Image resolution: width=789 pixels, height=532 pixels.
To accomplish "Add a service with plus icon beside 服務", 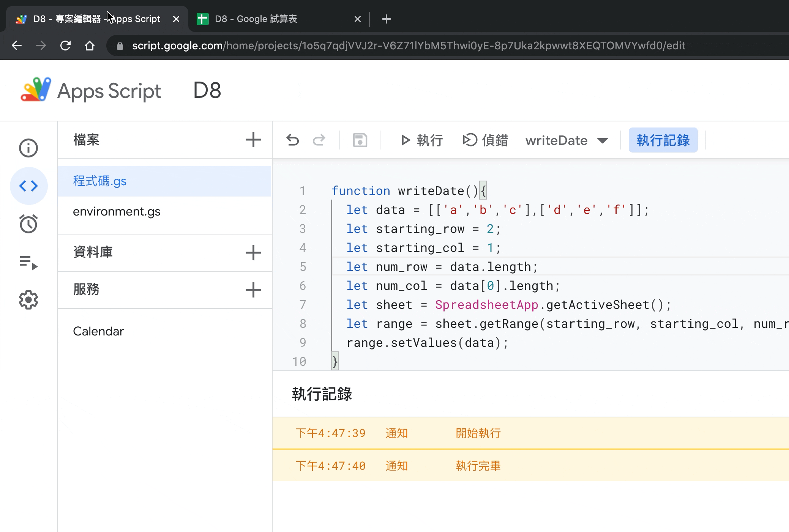I will [253, 290].
